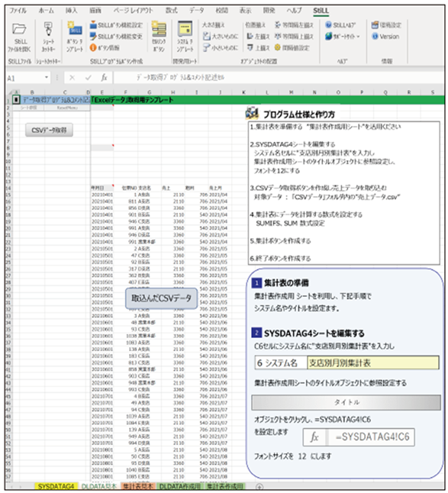Click the gray タイトル object bar
This screenshot has height=493, width=448.
346,402
